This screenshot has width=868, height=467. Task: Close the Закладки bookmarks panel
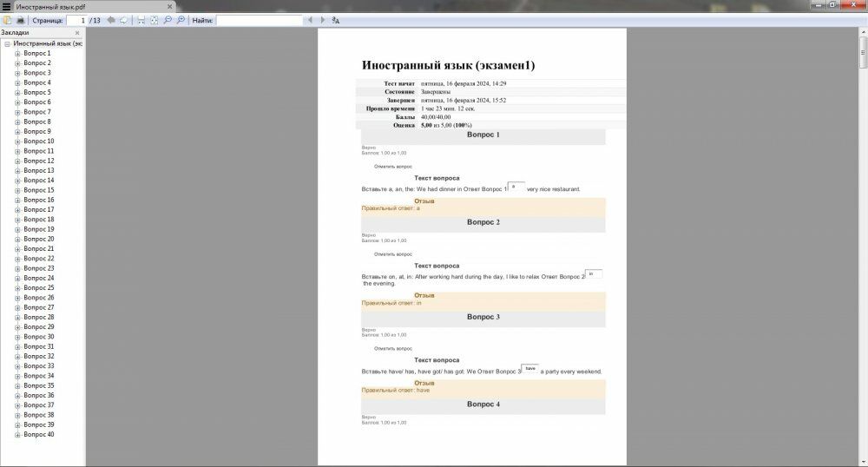pyautogui.click(x=77, y=33)
